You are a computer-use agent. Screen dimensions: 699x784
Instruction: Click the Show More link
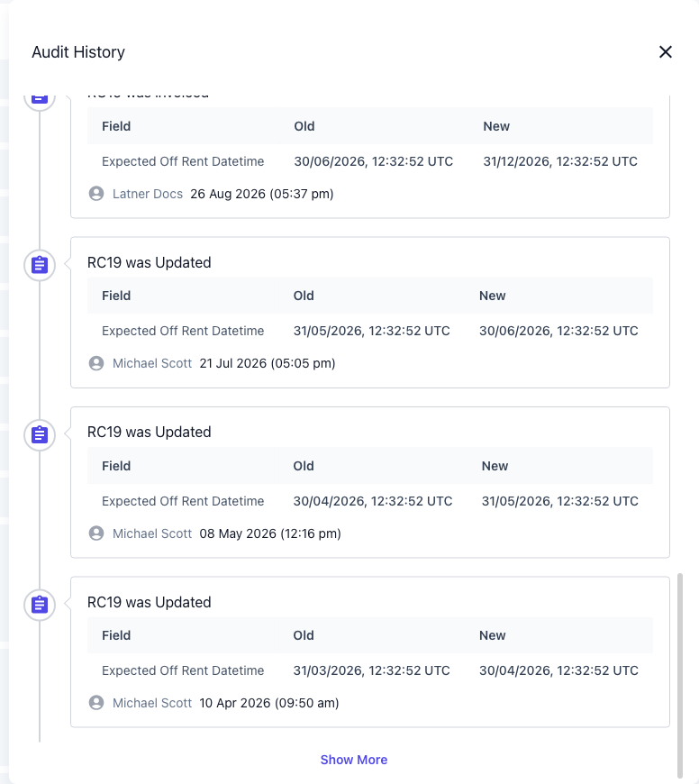point(354,760)
